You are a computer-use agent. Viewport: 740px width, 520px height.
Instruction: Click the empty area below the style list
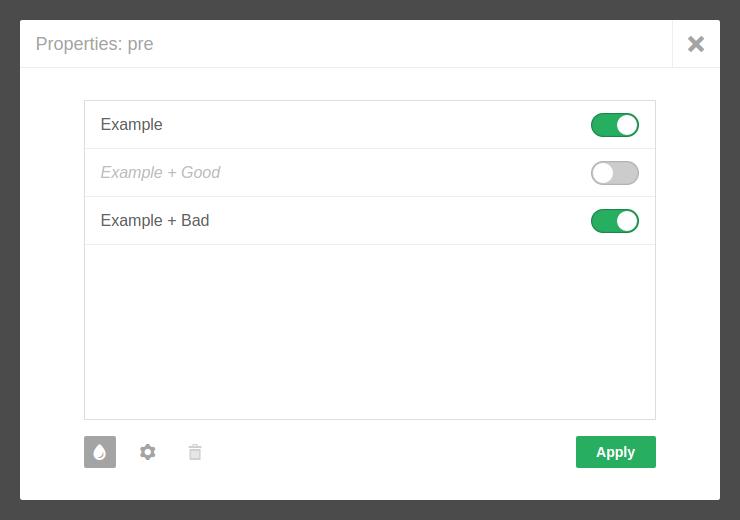pyautogui.click(x=370, y=332)
